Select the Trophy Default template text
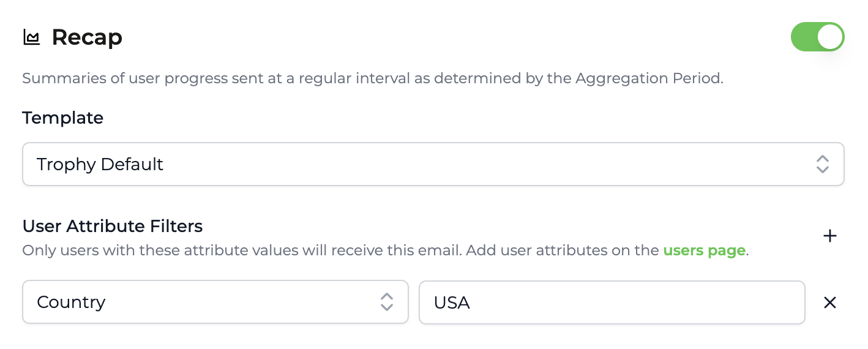The height and width of the screenshot is (349, 868). tap(100, 164)
